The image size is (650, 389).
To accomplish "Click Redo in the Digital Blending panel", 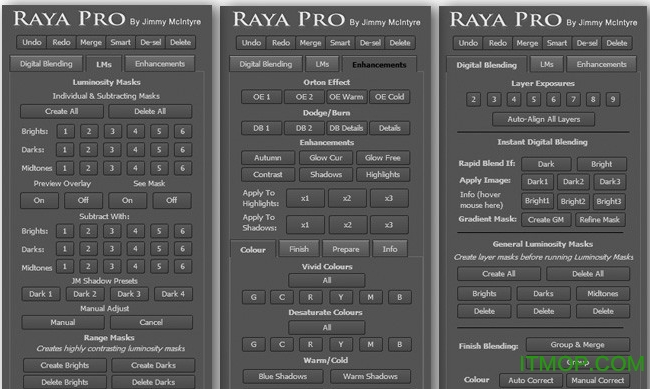I will point(497,43).
